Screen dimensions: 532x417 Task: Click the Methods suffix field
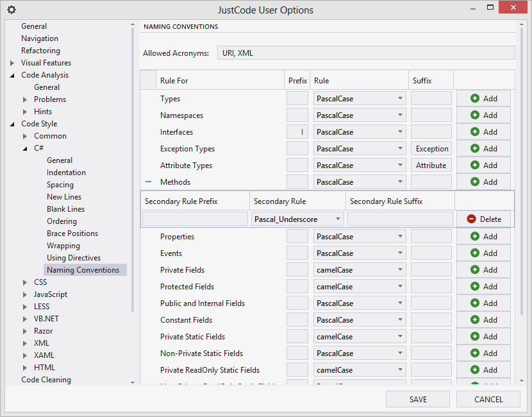click(x=431, y=182)
